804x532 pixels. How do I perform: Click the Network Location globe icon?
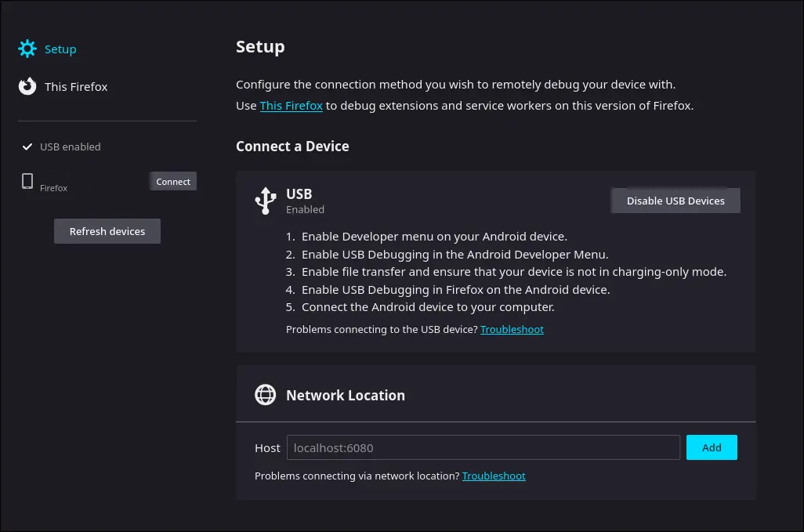[x=266, y=395]
